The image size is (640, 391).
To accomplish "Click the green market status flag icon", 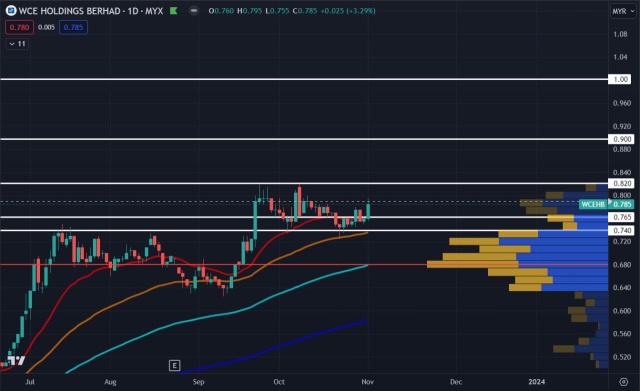I will pos(174,11).
